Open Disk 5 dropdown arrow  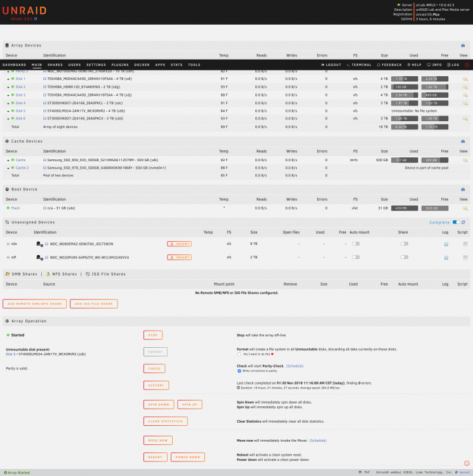[x=8, y=112]
